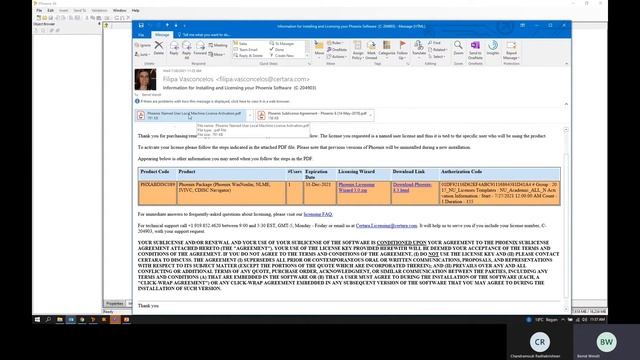Viewport: 640px width, 360px height.
Task: Open the Windows Start button
Action: pyautogui.click(x=38, y=320)
